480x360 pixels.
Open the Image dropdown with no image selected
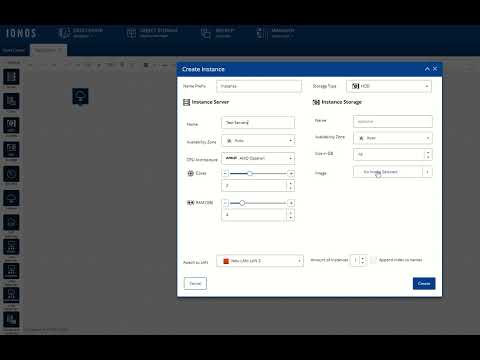point(393,172)
